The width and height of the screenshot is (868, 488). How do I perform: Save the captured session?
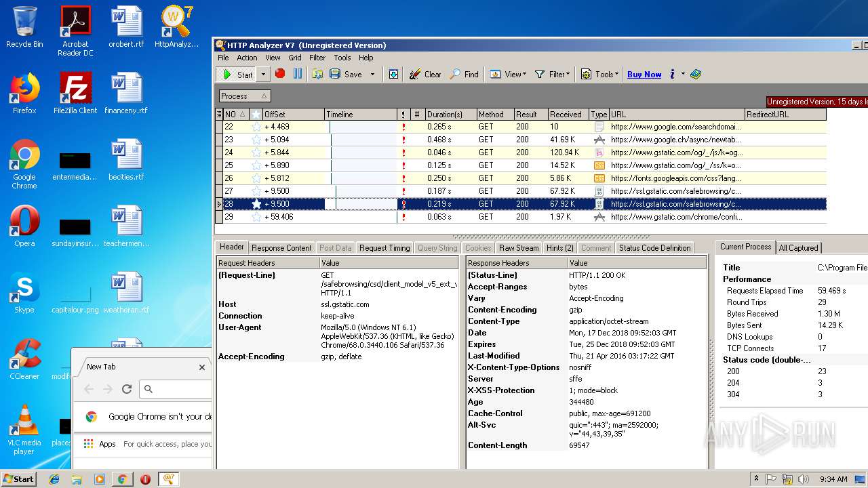[346, 75]
